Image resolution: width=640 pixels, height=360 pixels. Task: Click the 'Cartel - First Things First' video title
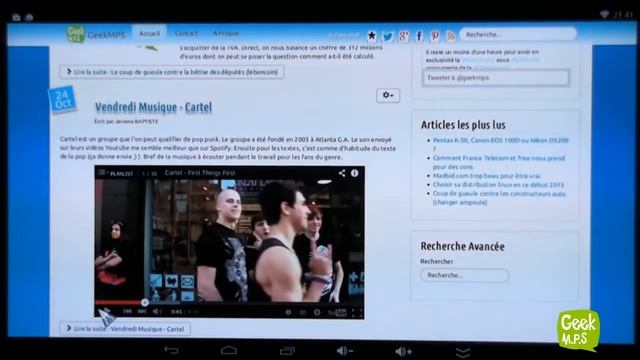(x=200, y=173)
